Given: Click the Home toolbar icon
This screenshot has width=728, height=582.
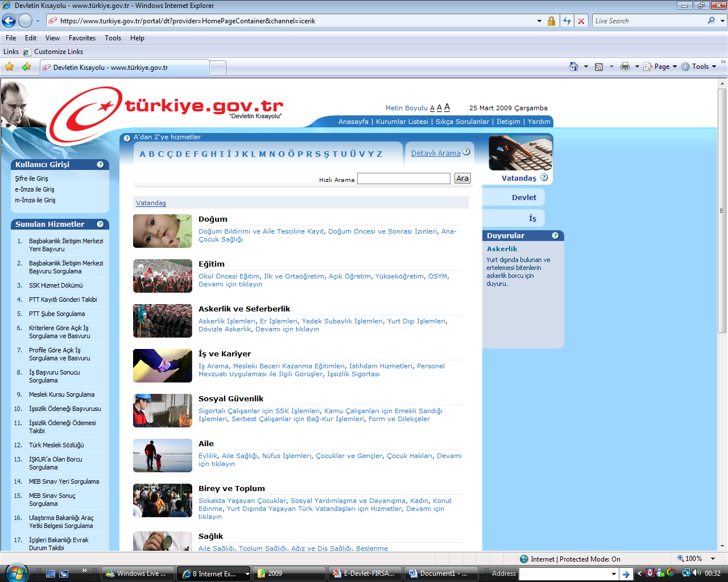Looking at the screenshot, I should (x=574, y=66).
